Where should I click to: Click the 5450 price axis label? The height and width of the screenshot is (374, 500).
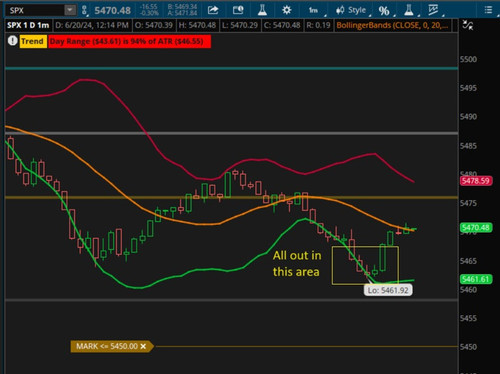pos(468,347)
